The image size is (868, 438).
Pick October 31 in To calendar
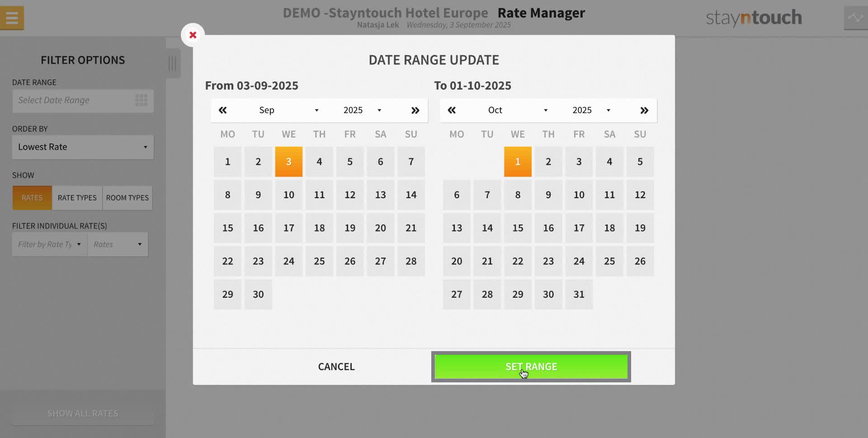pyautogui.click(x=579, y=294)
